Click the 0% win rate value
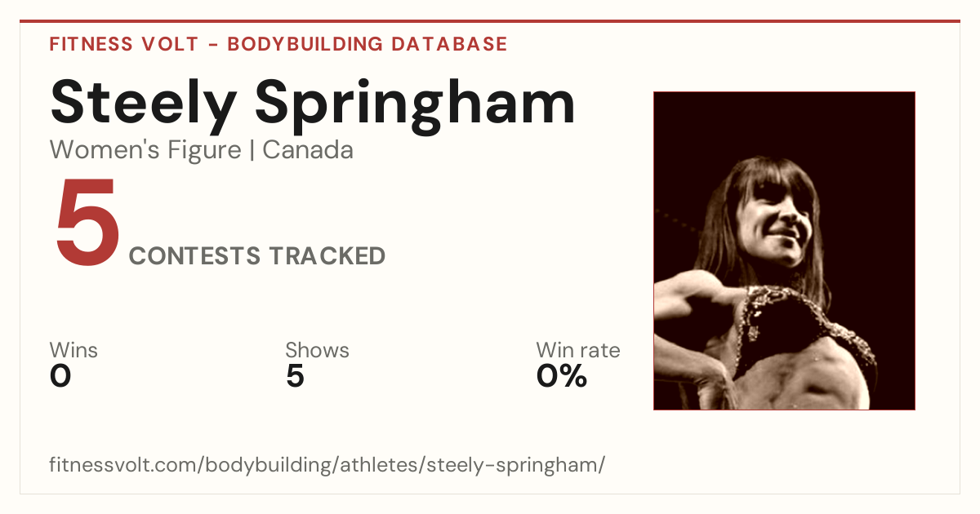This screenshot has height=514, width=980. (x=562, y=376)
